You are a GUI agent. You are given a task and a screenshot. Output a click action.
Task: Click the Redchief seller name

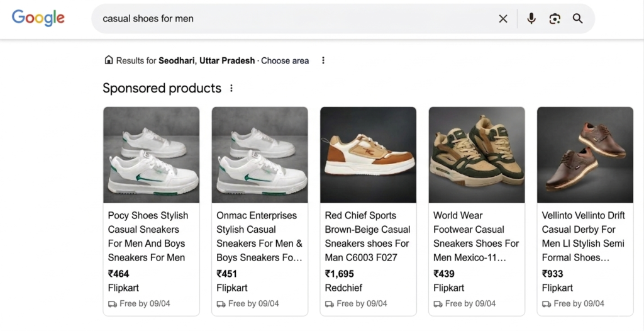(343, 288)
